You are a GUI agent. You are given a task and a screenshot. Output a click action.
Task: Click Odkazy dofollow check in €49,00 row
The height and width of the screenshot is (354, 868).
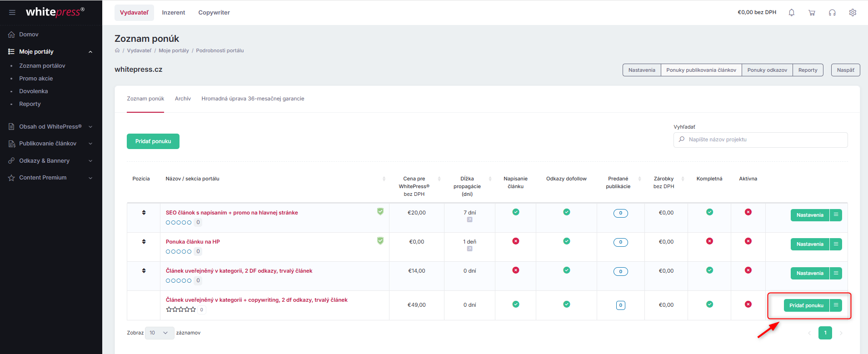coord(566,304)
